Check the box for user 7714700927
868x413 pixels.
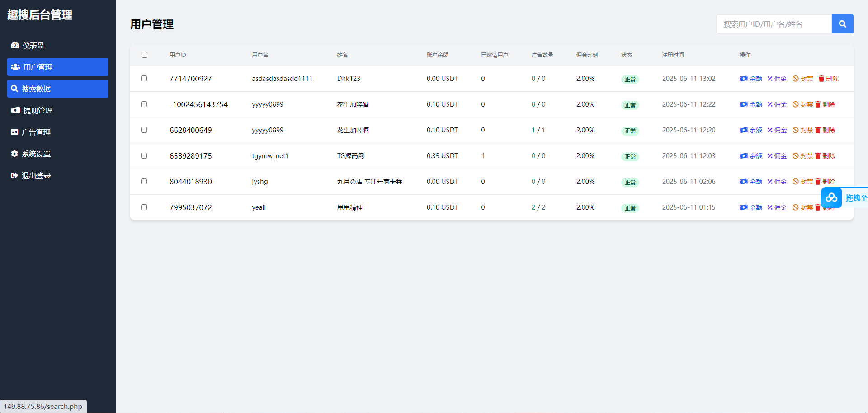coord(144,79)
